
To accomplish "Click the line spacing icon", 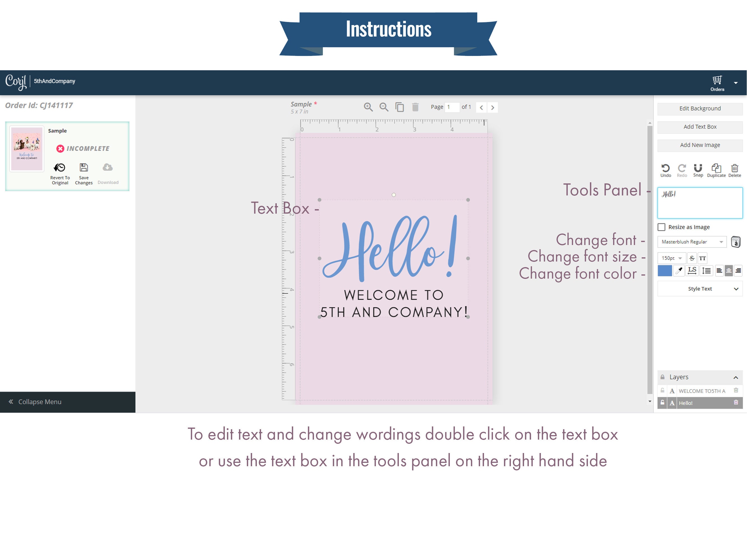I will tap(706, 270).
